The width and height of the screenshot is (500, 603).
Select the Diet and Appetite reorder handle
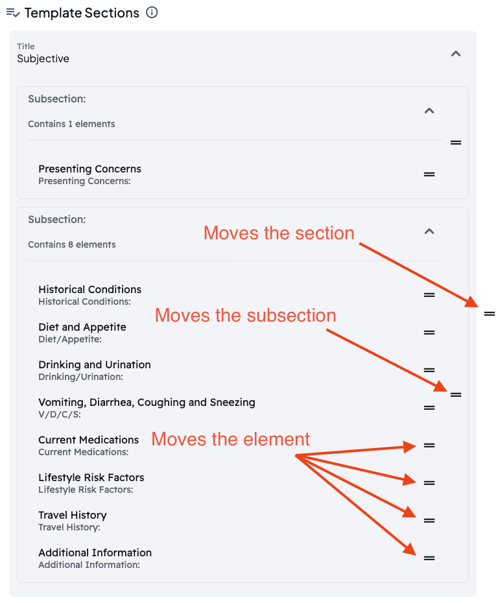pos(429,333)
